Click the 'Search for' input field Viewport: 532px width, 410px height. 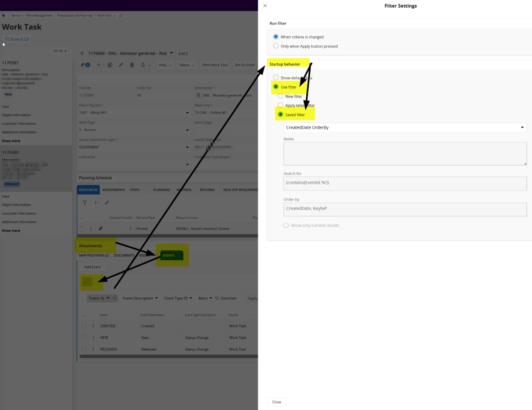[x=405, y=184]
